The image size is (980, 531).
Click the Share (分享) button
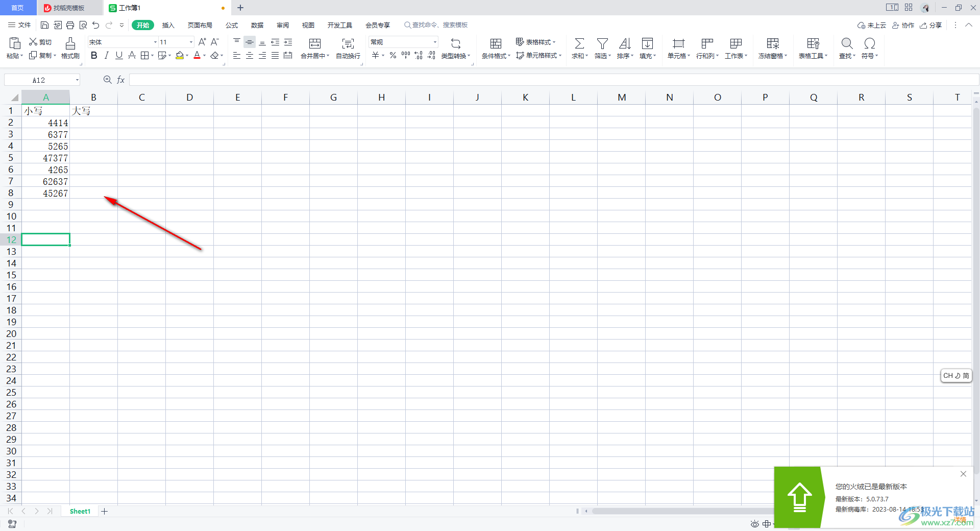(930, 25)
